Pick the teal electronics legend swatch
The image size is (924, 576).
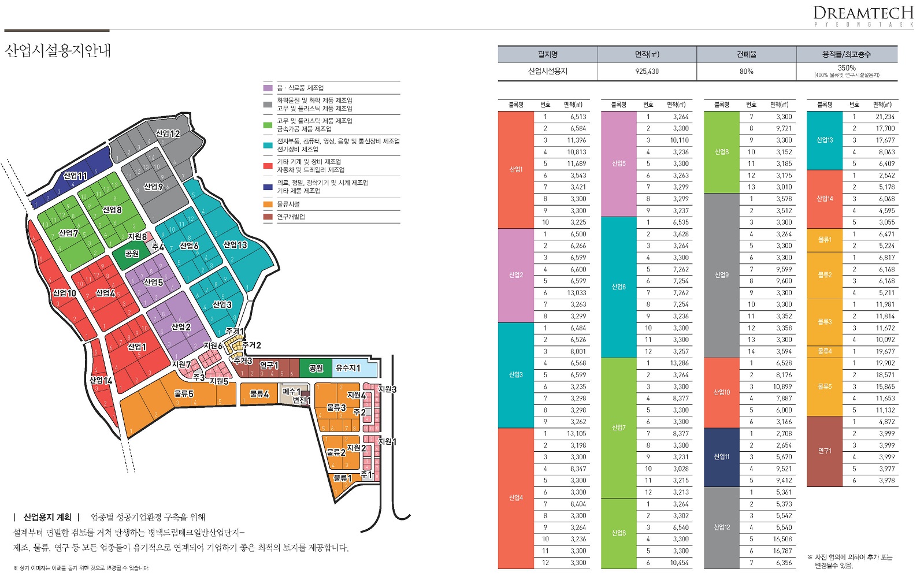[x=268, y=146]
